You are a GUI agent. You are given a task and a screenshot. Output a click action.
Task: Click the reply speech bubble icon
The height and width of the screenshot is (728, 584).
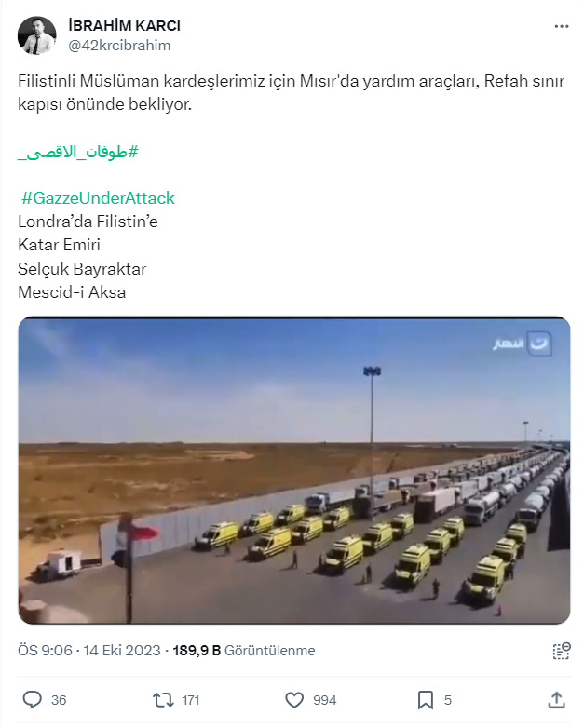tap(32, 700)
